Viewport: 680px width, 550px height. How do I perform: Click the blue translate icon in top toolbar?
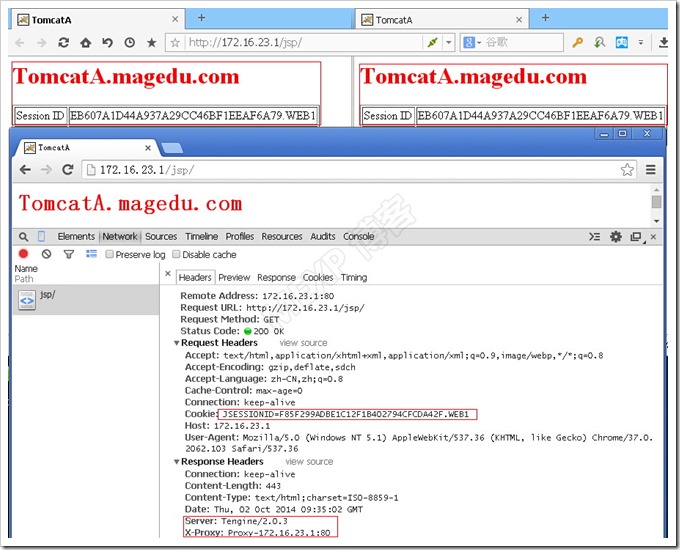coord(621,43)
